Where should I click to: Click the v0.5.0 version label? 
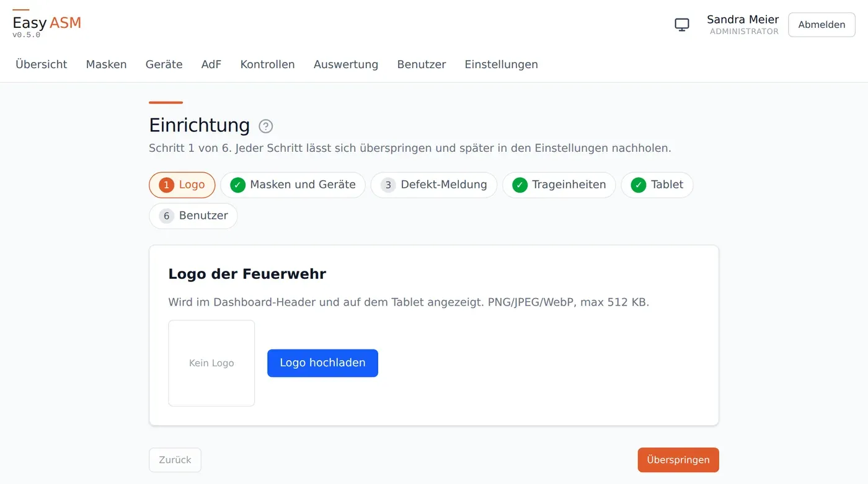[x=27, y=35]
